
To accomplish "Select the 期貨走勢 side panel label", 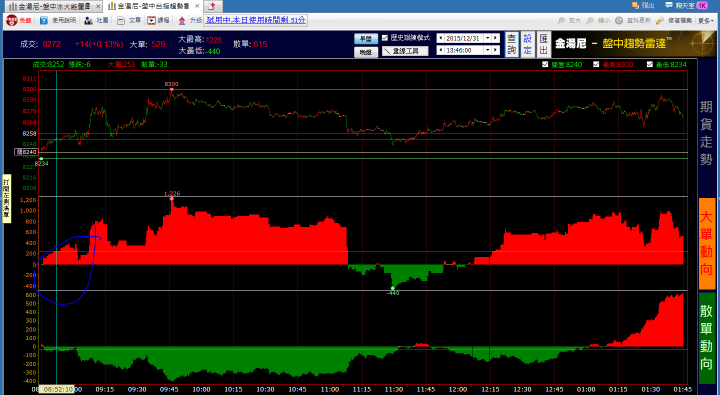I will coord(706,133).
